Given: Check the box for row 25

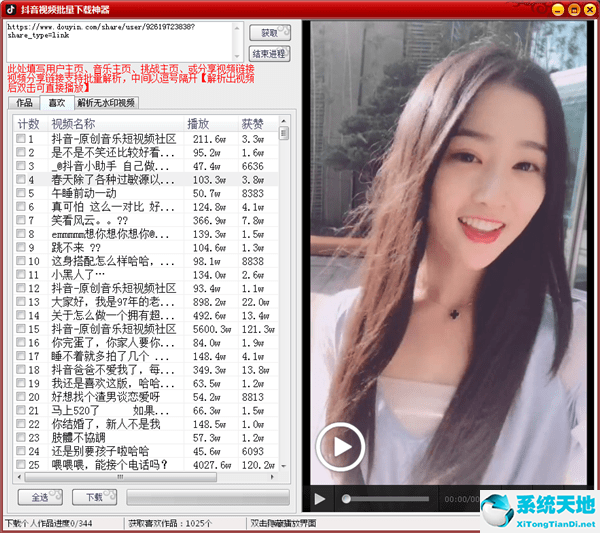Looking at the screenshot, I should (21, 465).
